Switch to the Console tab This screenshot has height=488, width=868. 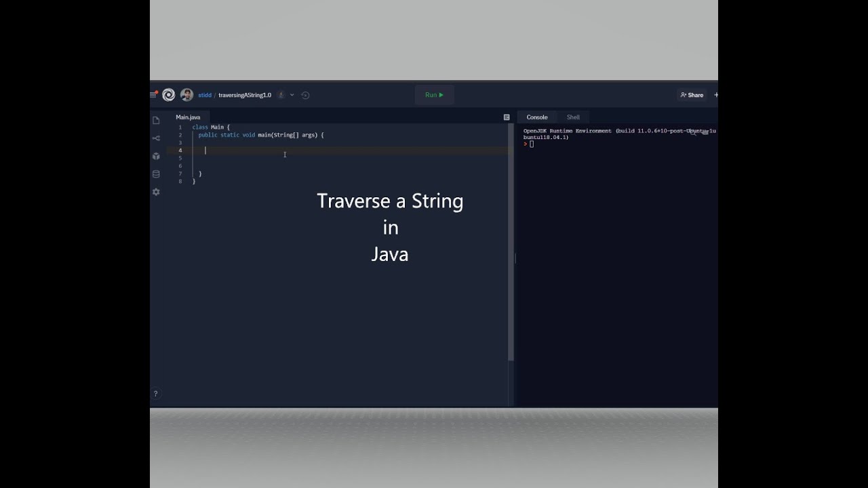pos(537,117)
